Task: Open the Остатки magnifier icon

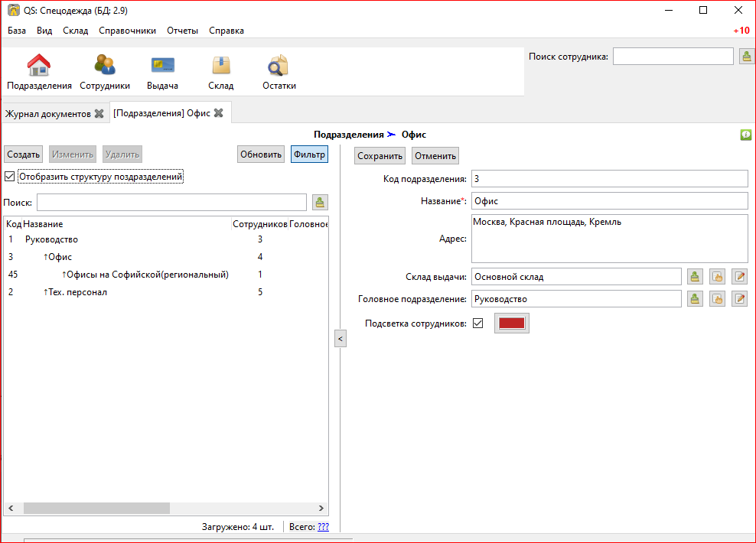Action: (x=279, y=73)
